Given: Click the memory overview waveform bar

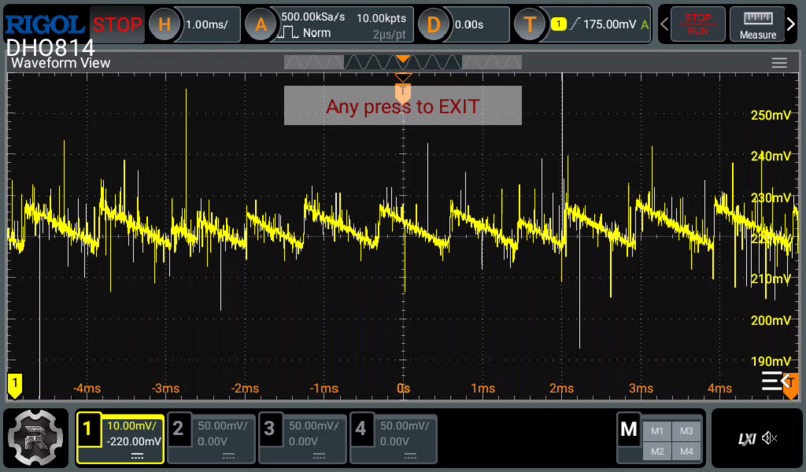Looking at the screenshot, I should tap(402, 63).
